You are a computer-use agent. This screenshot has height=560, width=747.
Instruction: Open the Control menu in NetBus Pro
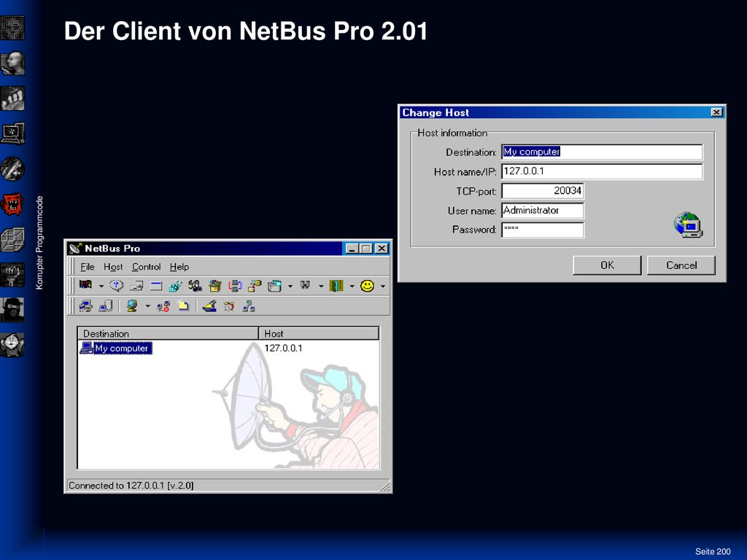tap(146, 267)
